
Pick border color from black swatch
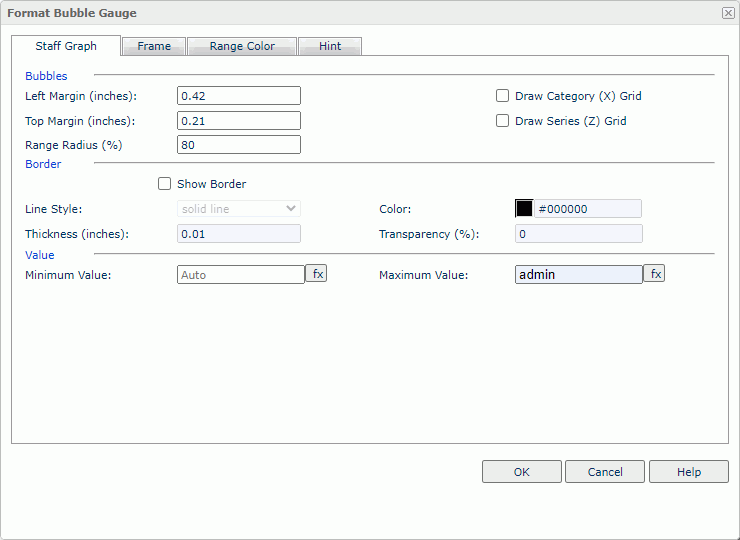(x=524, y=209)
